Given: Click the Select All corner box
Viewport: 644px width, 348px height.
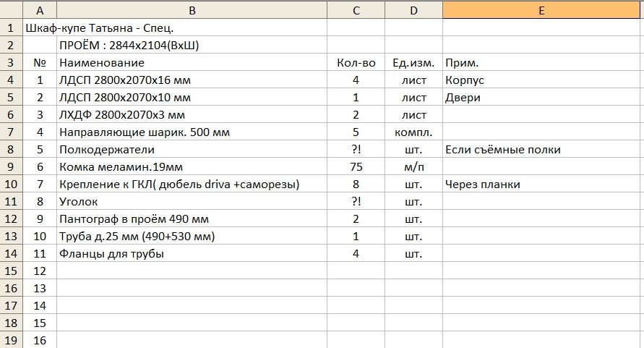Looking at the screenshot, I should 11,10.
